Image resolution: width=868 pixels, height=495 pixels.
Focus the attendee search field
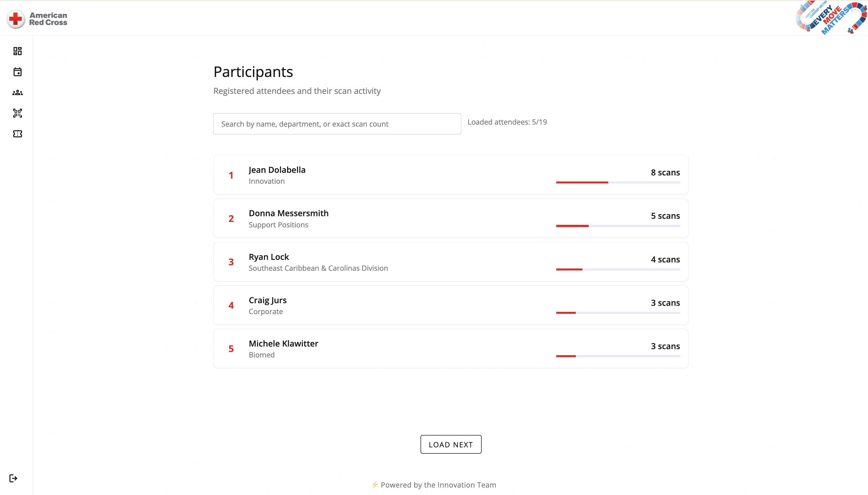click(x=337, y=124)
